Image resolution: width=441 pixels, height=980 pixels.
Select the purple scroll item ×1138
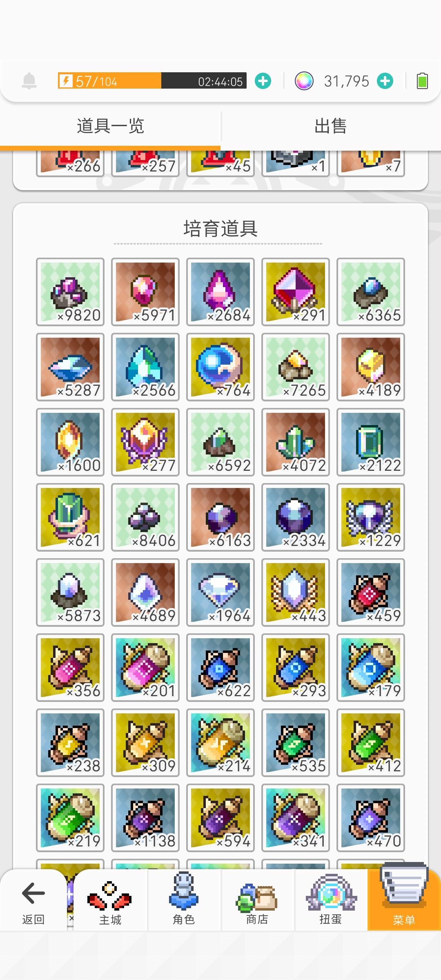(x=145, y=818)
